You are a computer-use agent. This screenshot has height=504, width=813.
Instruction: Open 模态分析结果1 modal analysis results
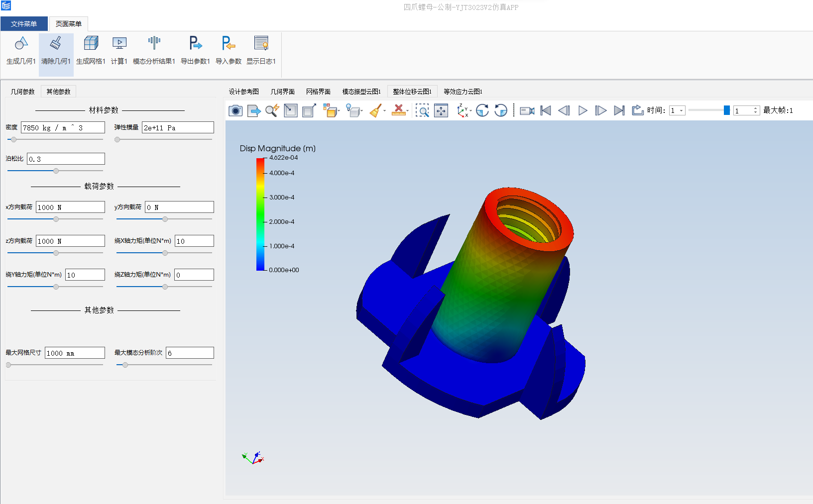(154, 44)
